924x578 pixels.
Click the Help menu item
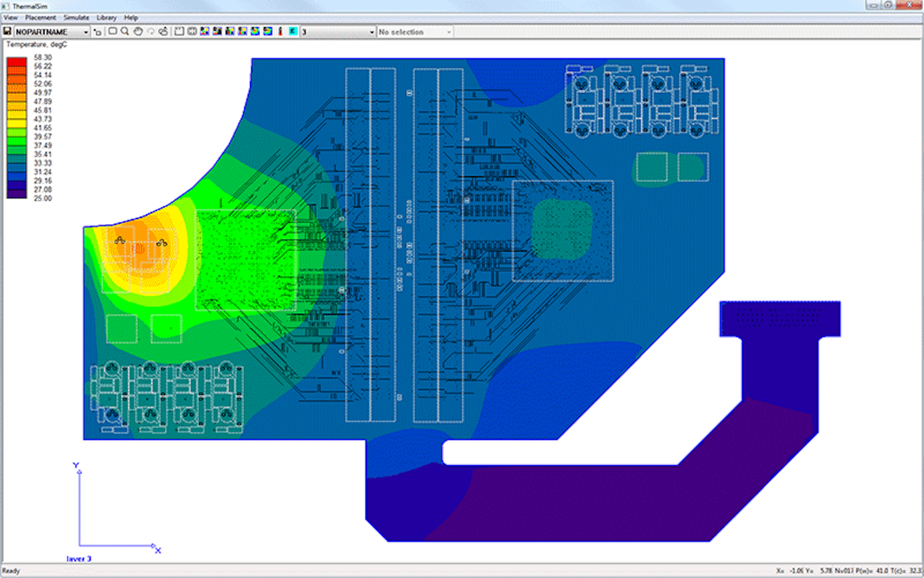click(131, 17)
